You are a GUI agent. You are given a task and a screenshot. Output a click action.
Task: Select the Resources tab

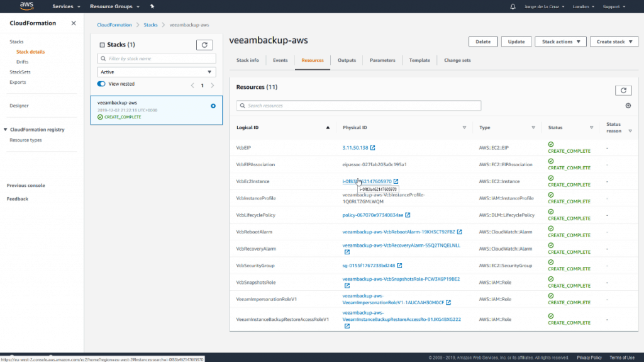pos(313,60)
